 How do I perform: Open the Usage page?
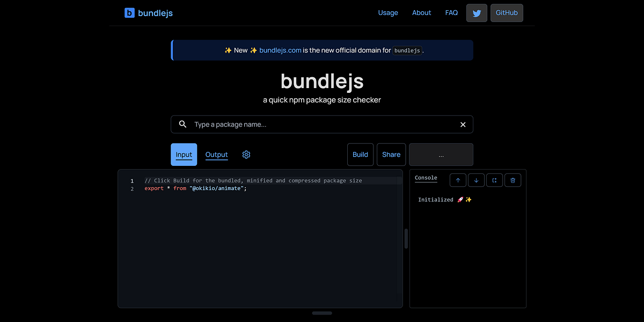coord(388,12)
